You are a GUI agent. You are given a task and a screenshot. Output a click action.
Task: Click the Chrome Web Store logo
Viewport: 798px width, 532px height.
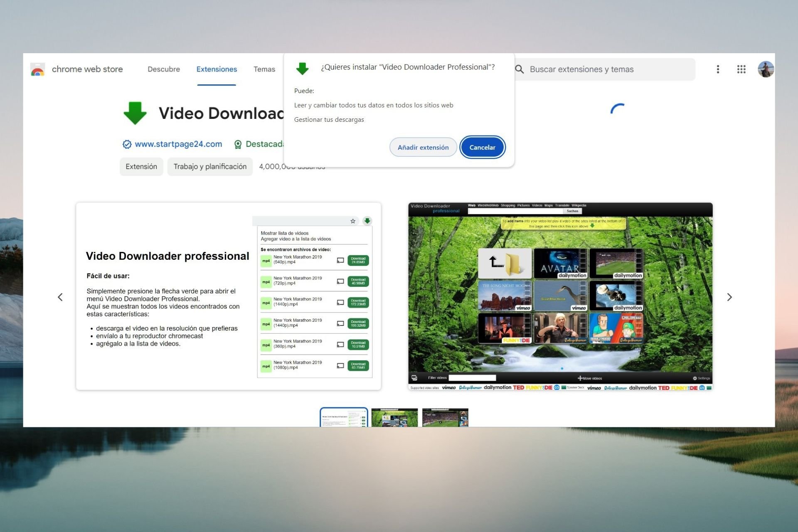coord(38,69)
